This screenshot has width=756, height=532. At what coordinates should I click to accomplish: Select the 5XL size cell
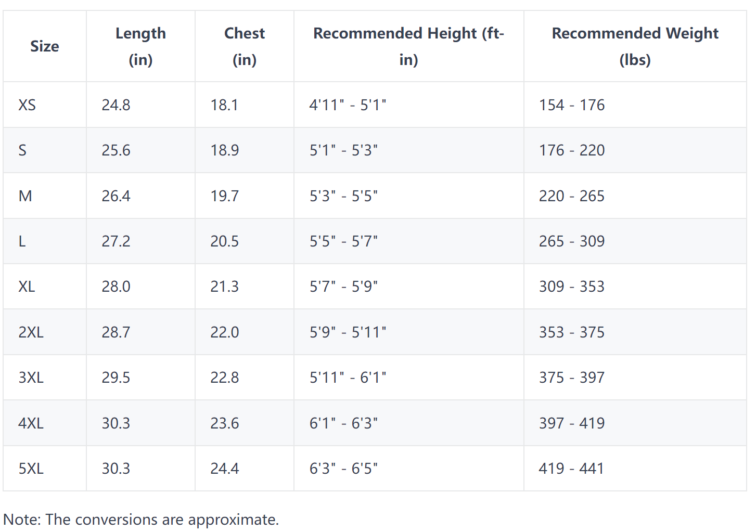31,469
